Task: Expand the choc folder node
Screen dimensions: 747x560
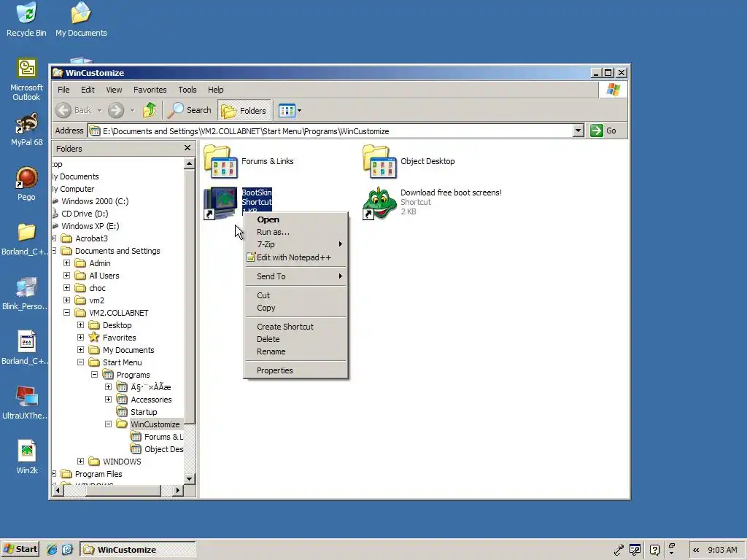Action: click(66, 287)
